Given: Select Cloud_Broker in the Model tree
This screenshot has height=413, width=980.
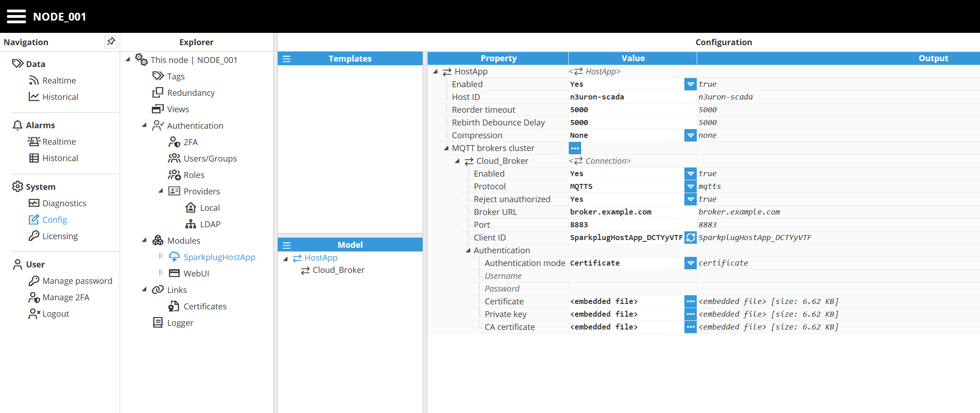Looking at the screenshot, I should pos(338,270).
